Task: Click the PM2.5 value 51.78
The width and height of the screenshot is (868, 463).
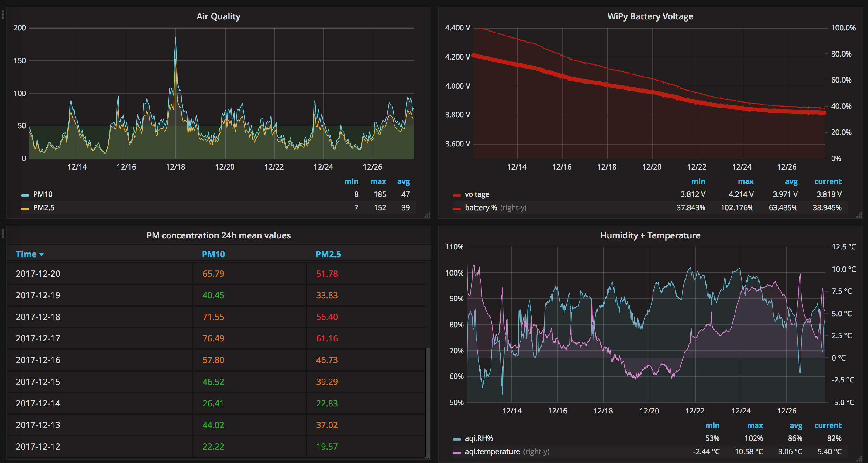Action: click(327, 274)
